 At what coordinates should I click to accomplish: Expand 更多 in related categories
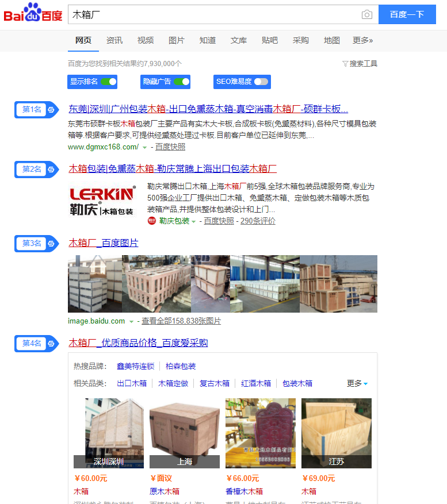(x=357, y=383)
